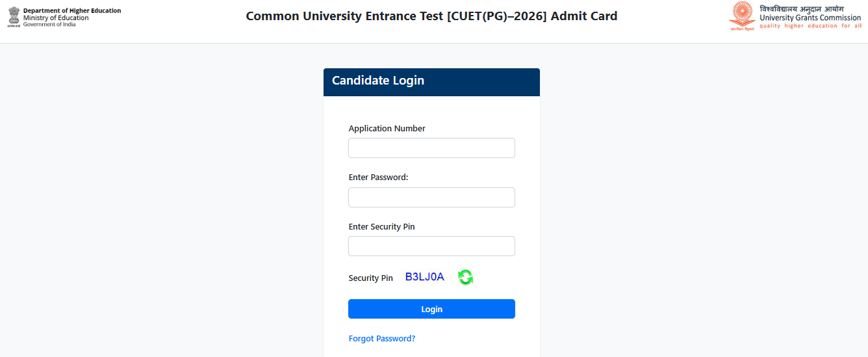This screenshot has width=868, height=357.
Task: Click the B3LJ0A captcha text
Action: pos(424,277)
